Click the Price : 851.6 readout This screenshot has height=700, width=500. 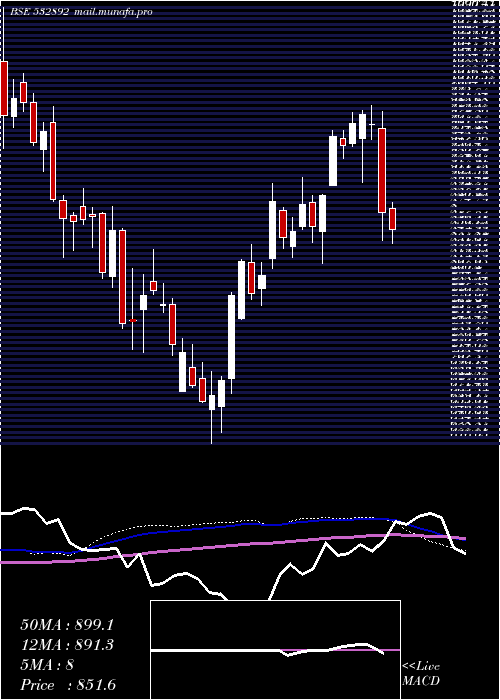tap(68, 685)
